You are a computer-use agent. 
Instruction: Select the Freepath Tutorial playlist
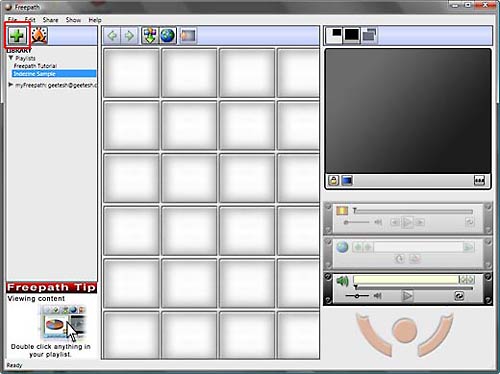(x=35, y=66)
